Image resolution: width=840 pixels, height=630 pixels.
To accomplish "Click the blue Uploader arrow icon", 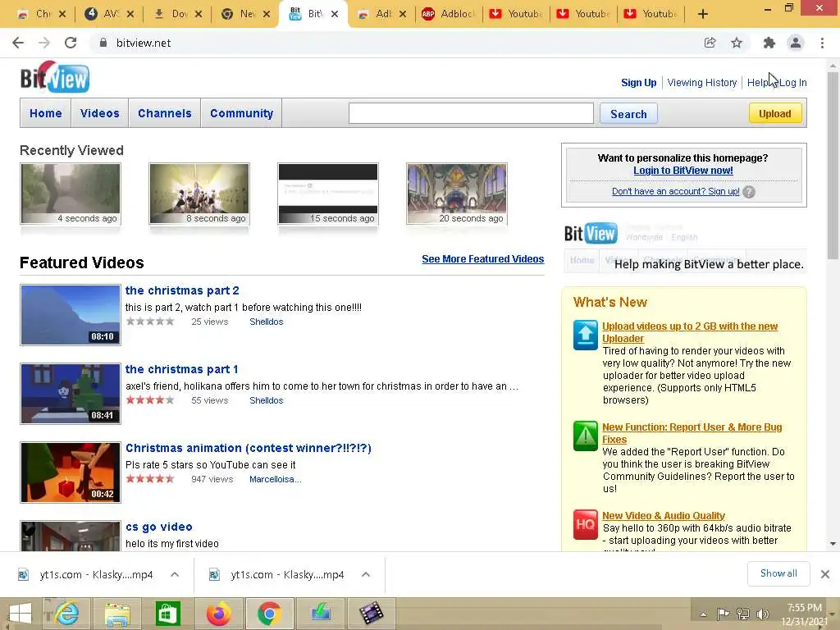I will tap(586, 335).
